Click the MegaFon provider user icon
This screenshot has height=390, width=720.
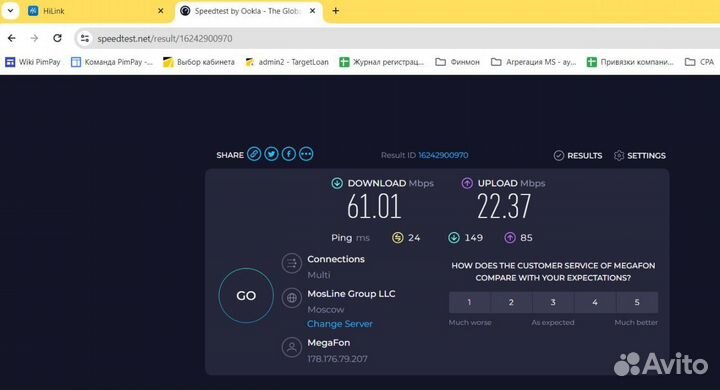(292, 347)
